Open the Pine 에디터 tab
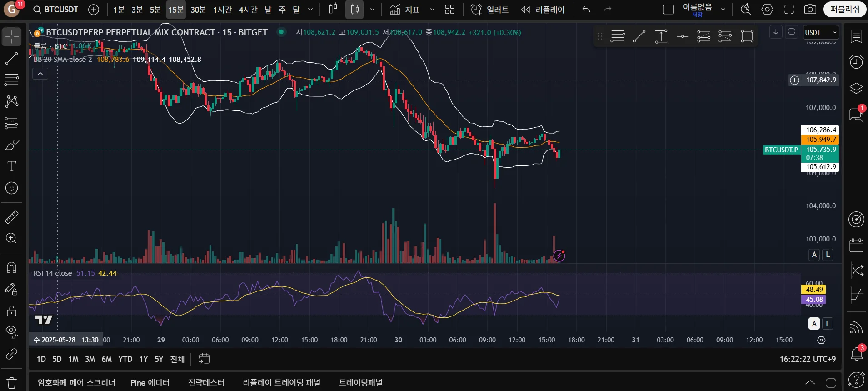This screenshot has width=868, height=391. [x=150, y=382]
